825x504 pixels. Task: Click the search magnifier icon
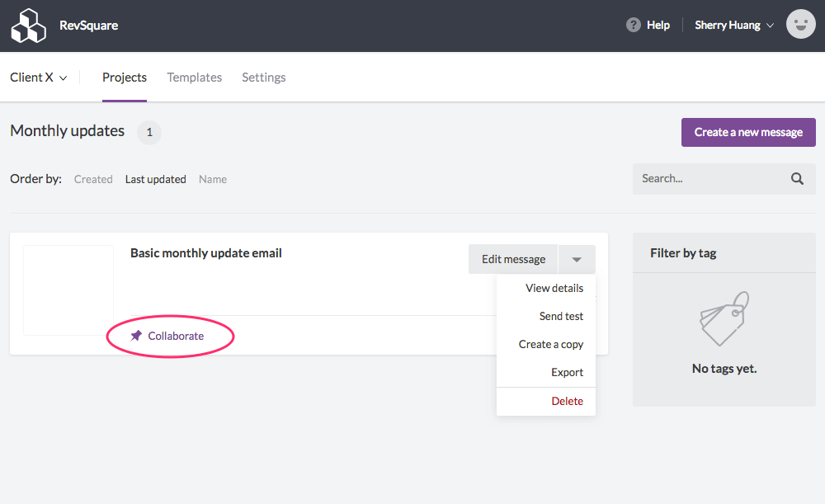pyautogui.click(x=796, y=178)
